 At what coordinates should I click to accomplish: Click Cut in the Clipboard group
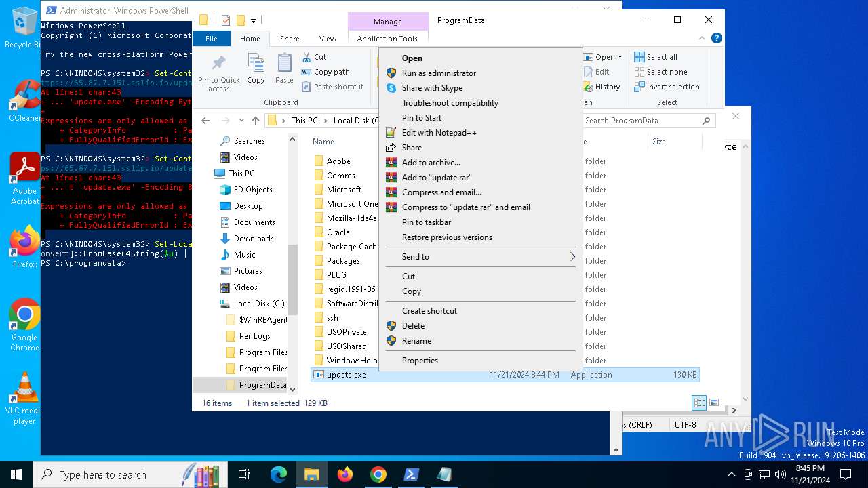pyautogui.click(x=314, y=57)
